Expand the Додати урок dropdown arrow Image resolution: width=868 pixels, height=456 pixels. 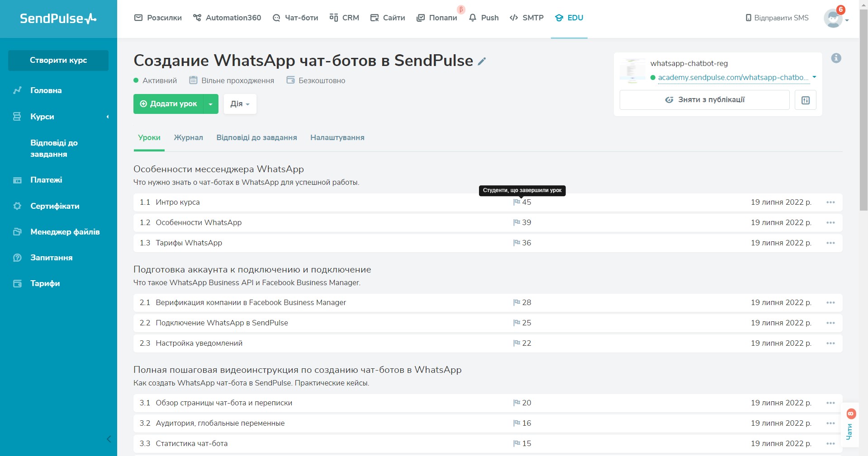point(210,104)
